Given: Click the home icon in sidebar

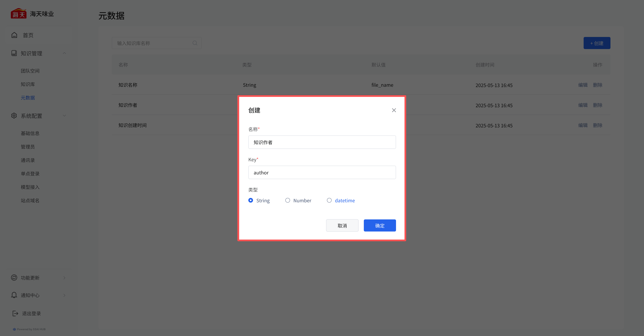Looking at the screenshot, I should [x=14, y=35].
